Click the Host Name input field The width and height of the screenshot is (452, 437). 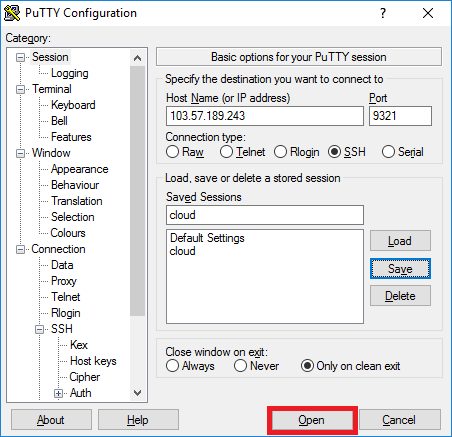(x=265, y=116)
